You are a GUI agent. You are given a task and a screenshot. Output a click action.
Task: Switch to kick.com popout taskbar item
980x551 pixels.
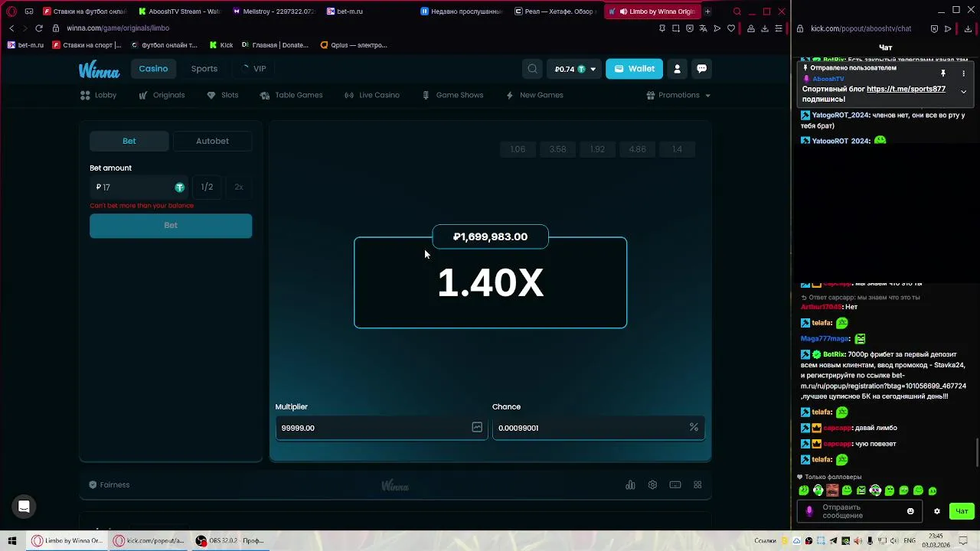click(149, 540)
